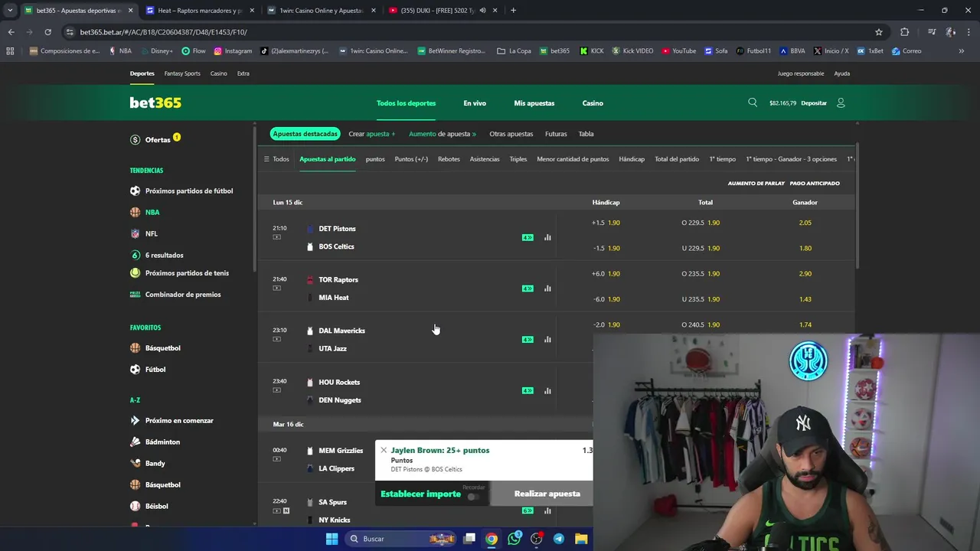
Task: Toggle the Recordar switch in bet slip
Action: [x=473, y=497]
